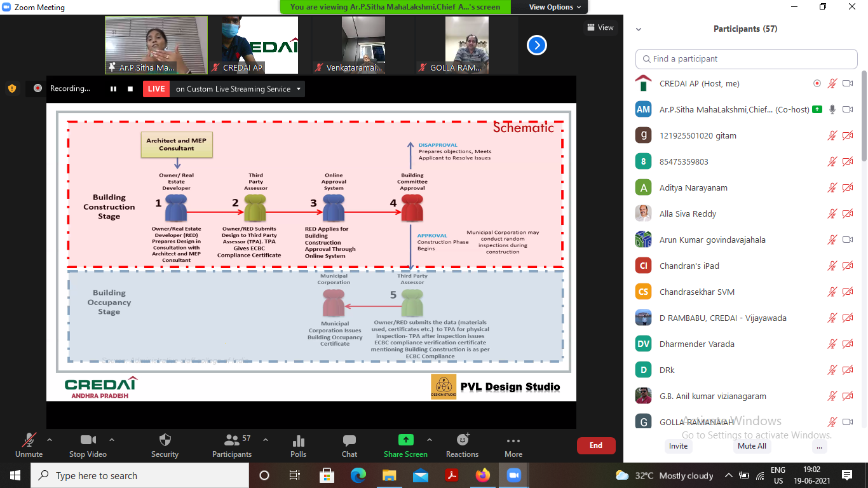This screenshot has height=488, width=868.
Task: Select the CREDAI AP video thumbnail
Action: [259, 45]
